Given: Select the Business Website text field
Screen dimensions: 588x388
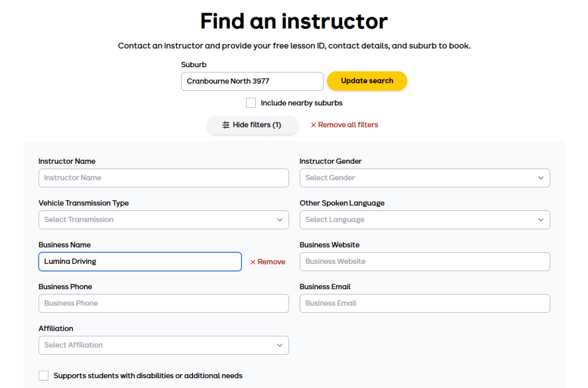Looking at the screenshot, I should (x=424, y=262).
